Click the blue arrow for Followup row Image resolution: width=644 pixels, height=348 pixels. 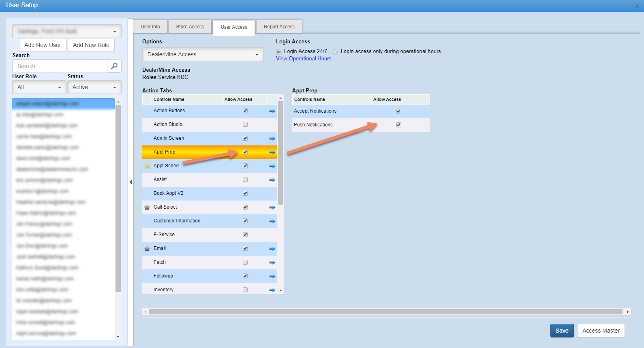pos(272,276)
